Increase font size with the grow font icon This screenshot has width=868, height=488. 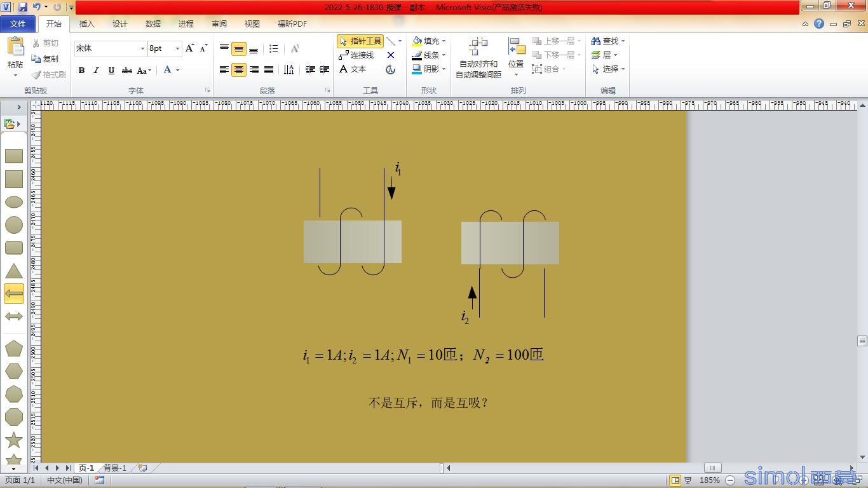click(x=189, y=48)
